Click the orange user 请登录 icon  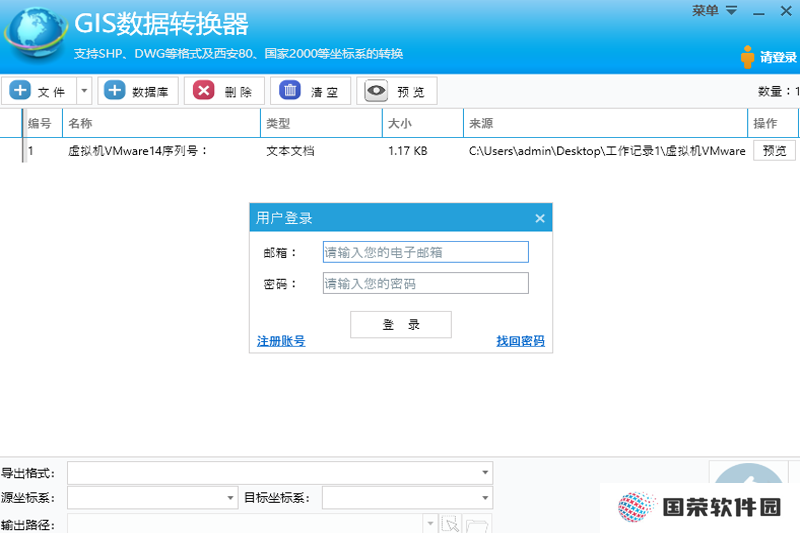(747, 57)
